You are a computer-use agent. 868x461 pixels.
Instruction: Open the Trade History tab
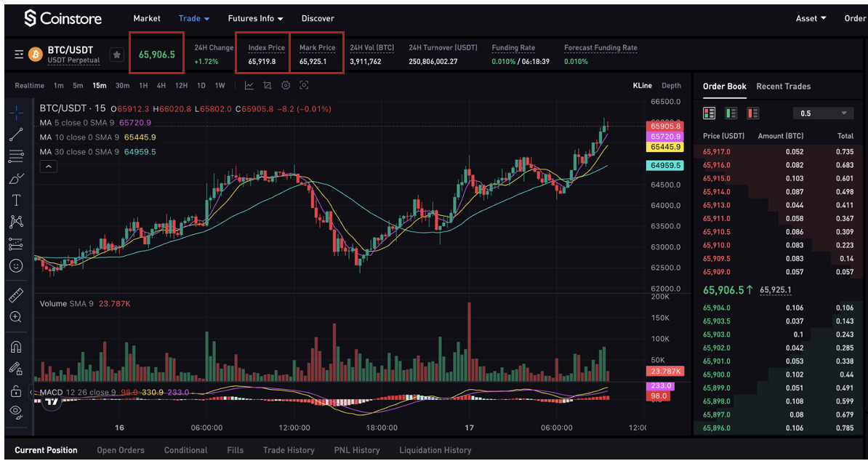(289, 450)
